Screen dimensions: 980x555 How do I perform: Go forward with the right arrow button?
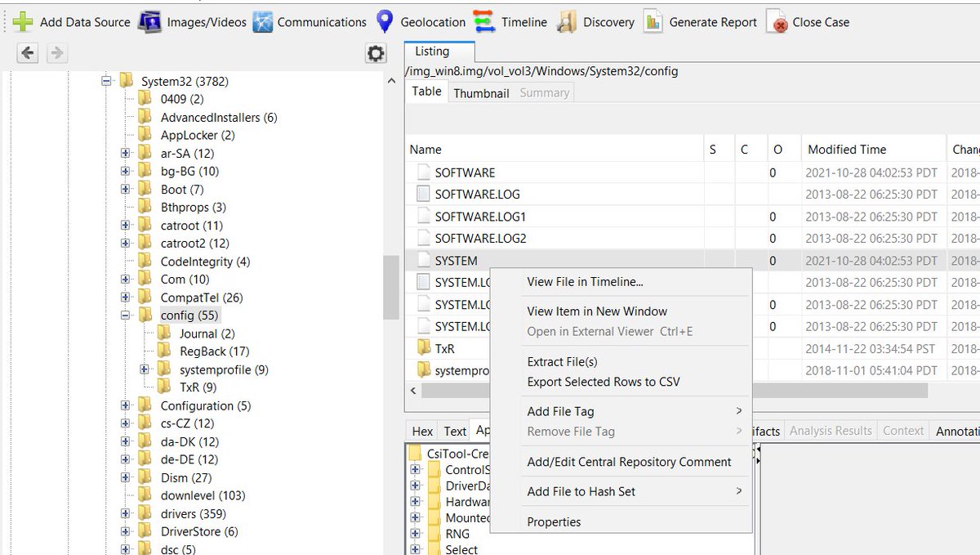point(56,53)
